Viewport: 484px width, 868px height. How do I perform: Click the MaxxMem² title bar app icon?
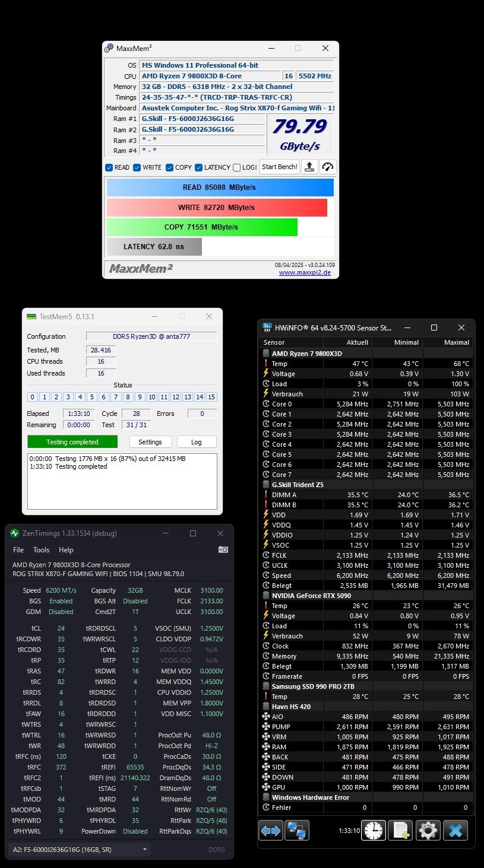(109, 48)
